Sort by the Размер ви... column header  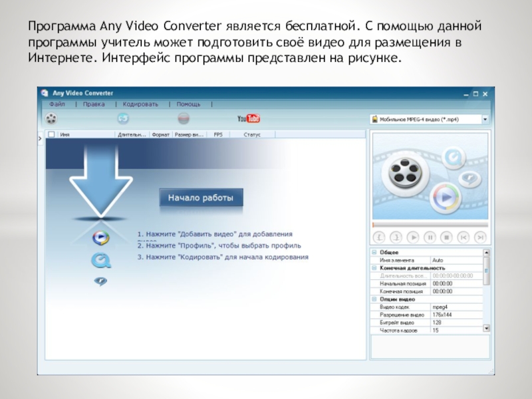[190, 135]
